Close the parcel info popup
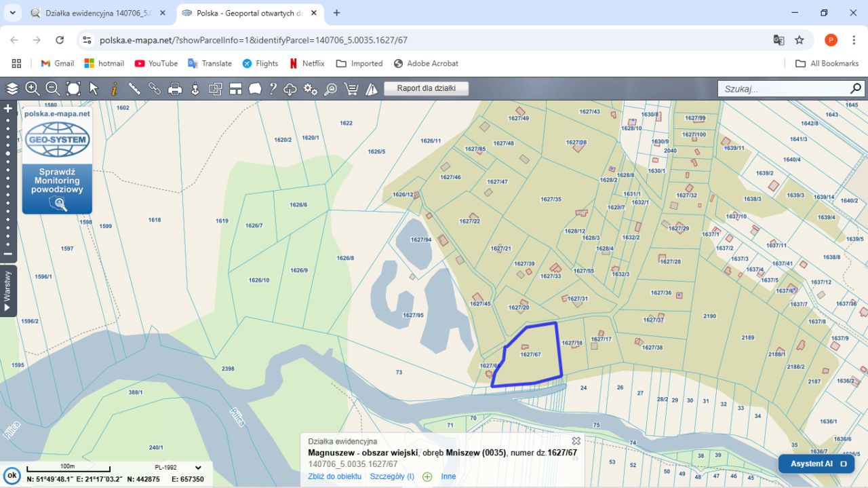This screenshot has width=868, height=488. (576, 441)
